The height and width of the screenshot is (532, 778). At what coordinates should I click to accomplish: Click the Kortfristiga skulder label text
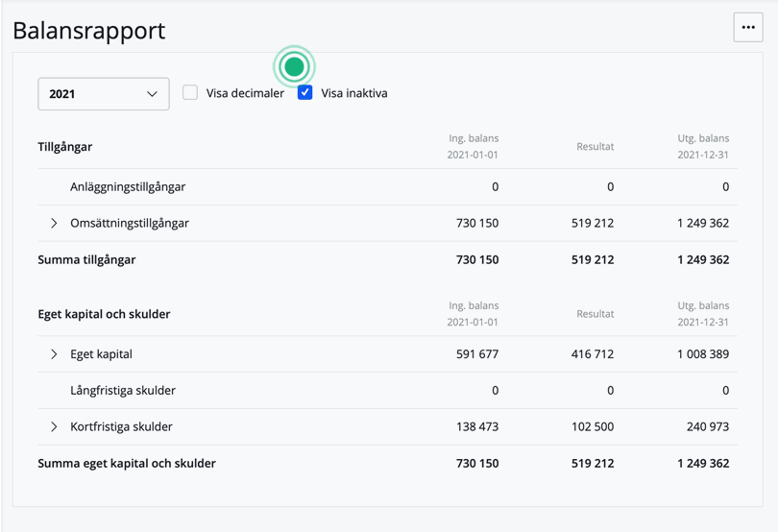pos(121,426)
